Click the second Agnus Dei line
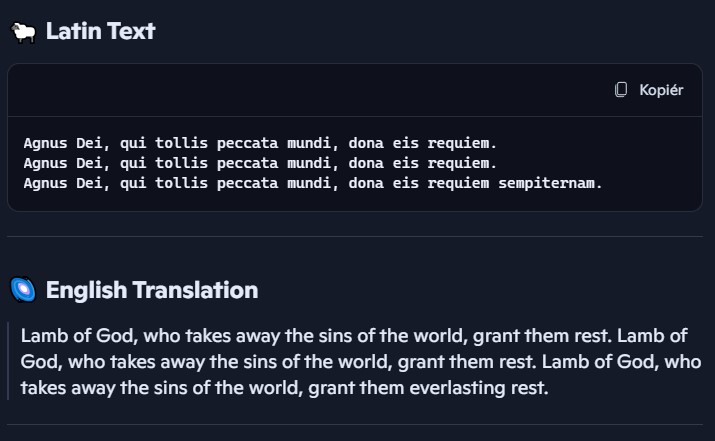 click(x=260, y=163)
